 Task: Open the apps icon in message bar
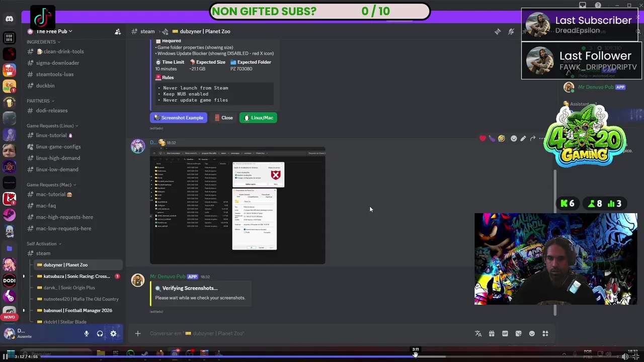545,333
